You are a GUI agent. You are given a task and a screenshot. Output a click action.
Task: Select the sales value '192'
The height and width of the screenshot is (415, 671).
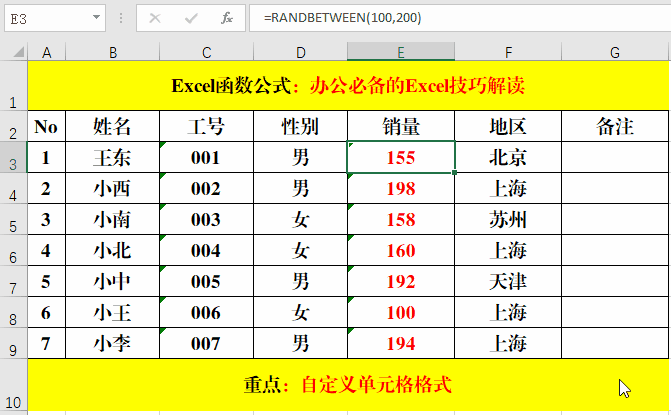[401, 281]
